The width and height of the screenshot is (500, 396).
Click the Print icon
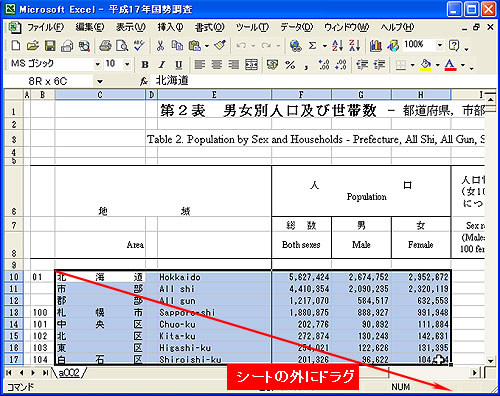pyautogui.click(x=105, y=45)
